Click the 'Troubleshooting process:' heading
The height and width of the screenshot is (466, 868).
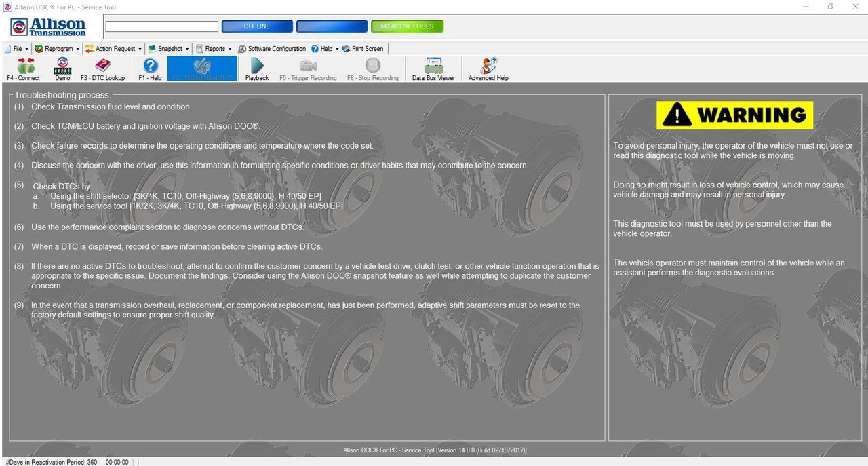(x=62, y=95)
